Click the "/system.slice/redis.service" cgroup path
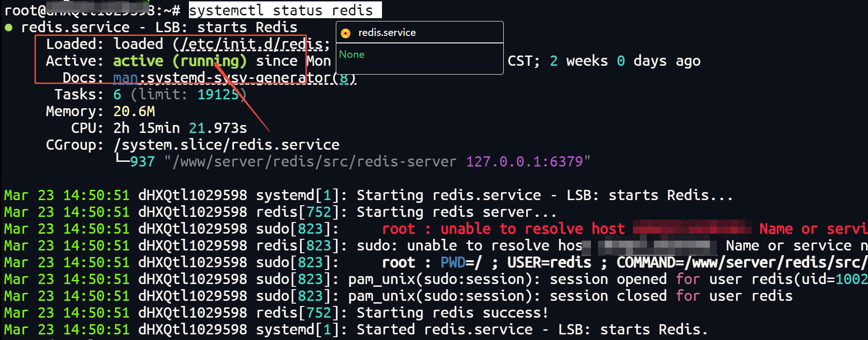 227,145
